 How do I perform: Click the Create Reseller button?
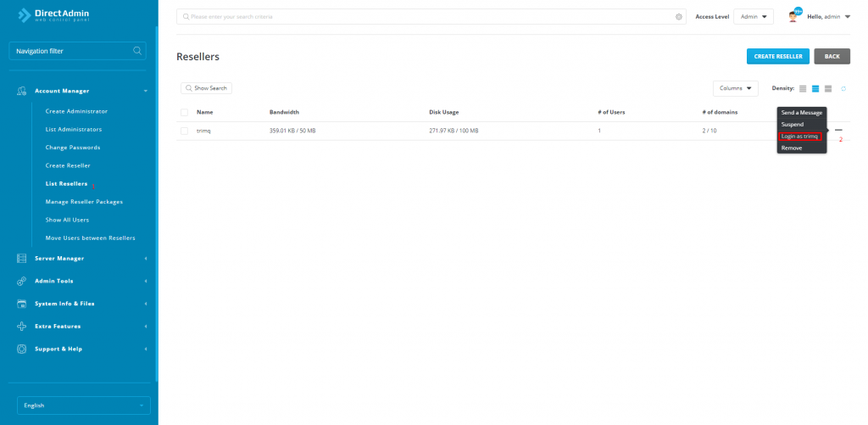[777, 56]
